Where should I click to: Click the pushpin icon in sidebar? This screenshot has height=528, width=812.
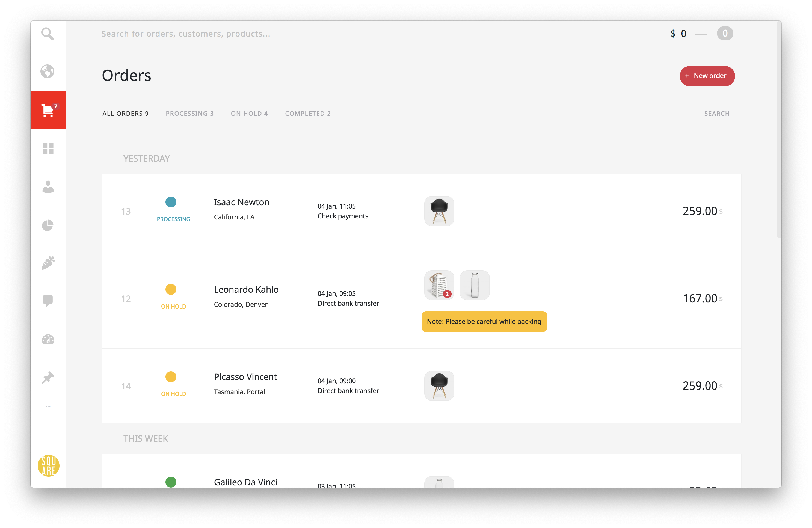(48, 378)
